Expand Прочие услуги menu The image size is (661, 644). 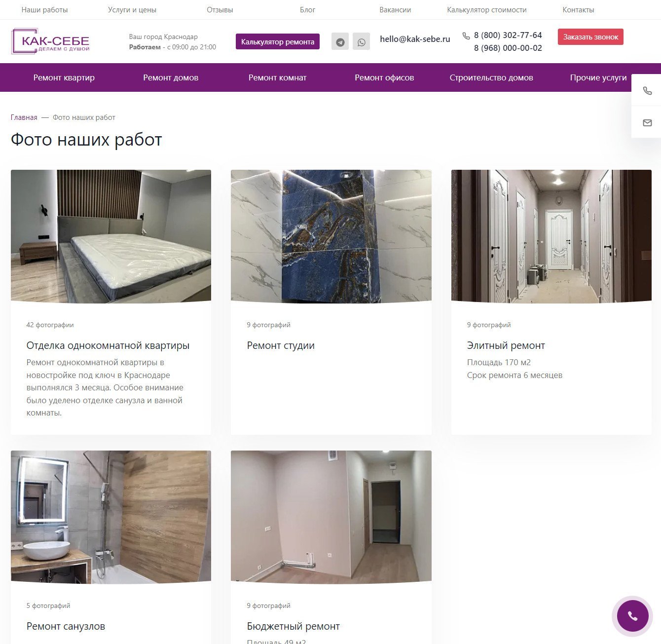point(598,77)
